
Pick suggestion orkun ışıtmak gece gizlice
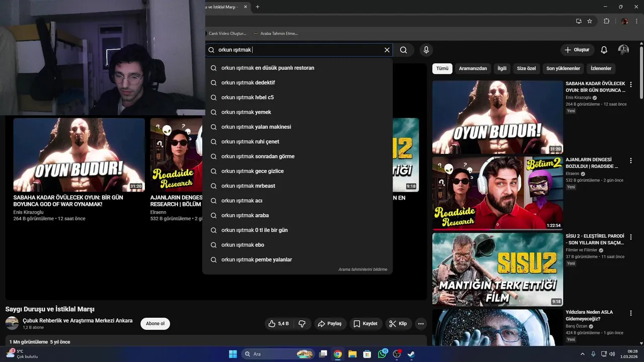297,171
